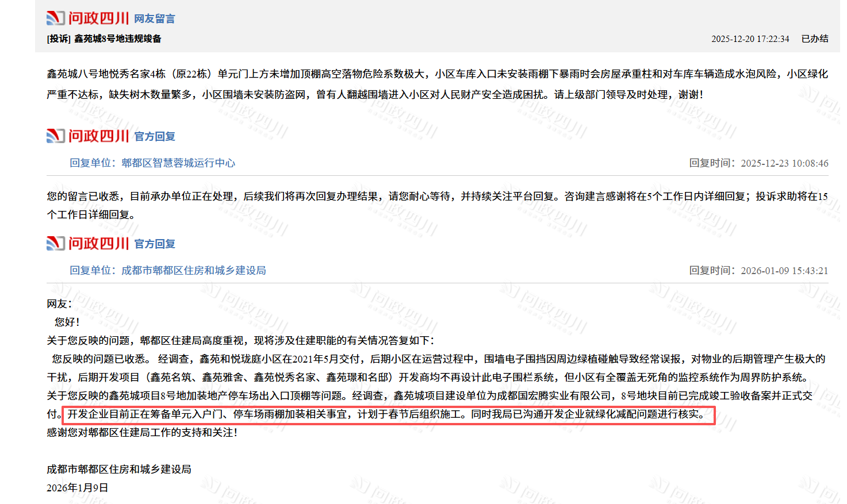
Task: Click 官方回复 label above 住房和城乡建设局 reply
Action: click(155, 244)
